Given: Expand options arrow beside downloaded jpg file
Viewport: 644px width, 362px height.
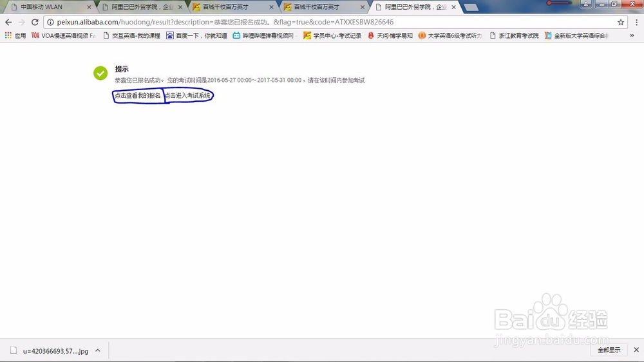Looking at the screenshot, I should [98, 350].
